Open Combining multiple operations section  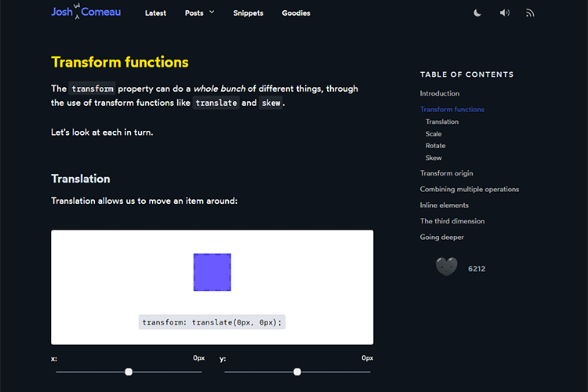pyautogui.click(x=469, y=189)
